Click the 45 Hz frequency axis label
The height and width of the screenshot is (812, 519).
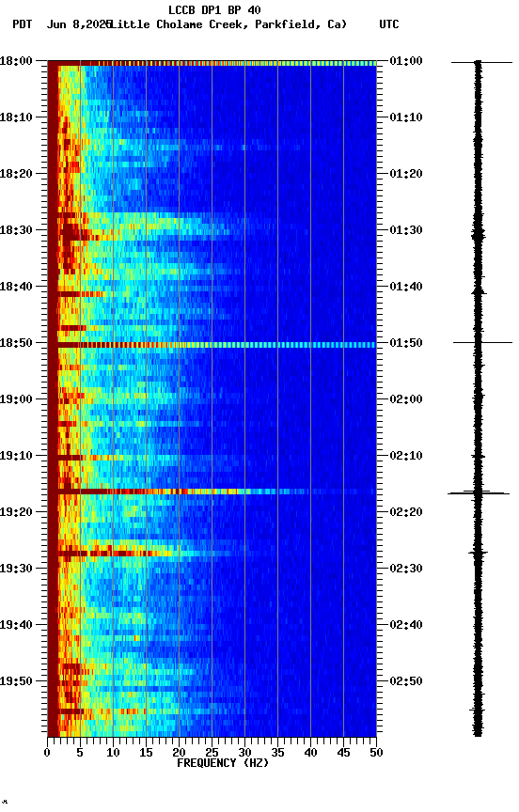point(343,753)
